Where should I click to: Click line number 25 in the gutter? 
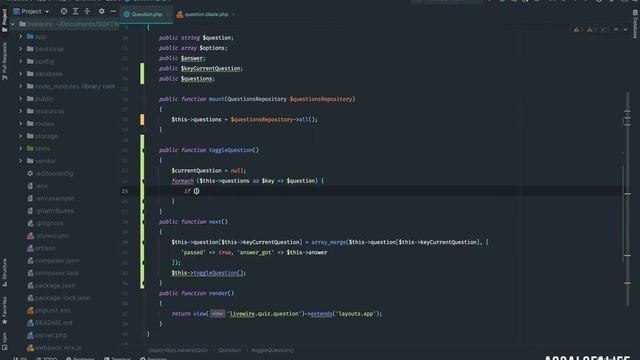[124, 191]
